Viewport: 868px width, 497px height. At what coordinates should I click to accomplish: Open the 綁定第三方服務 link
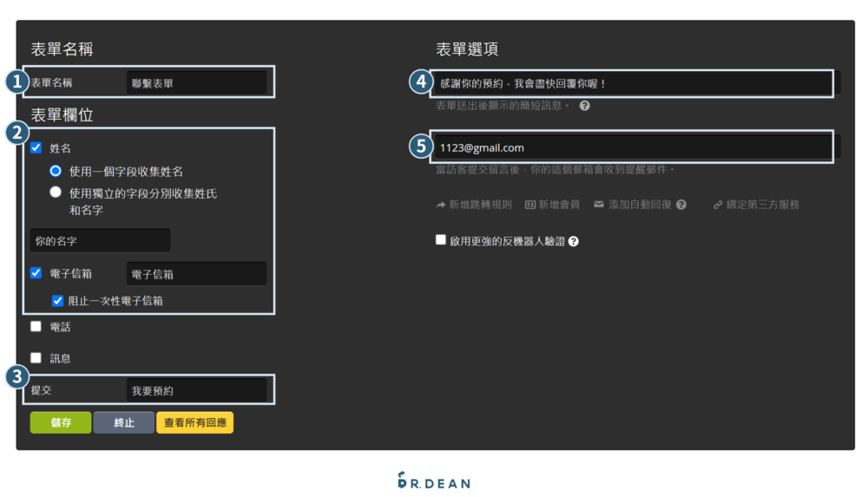pos(763,205)
